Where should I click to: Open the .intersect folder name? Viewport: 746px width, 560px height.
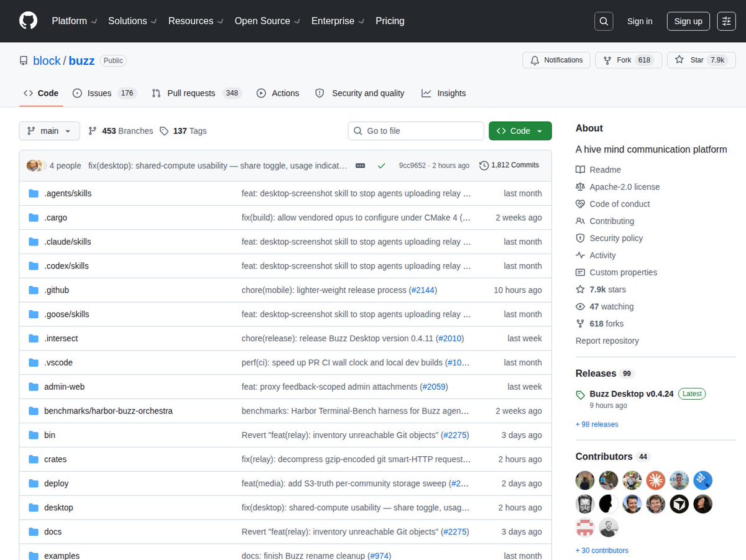[x=61, y=339]
